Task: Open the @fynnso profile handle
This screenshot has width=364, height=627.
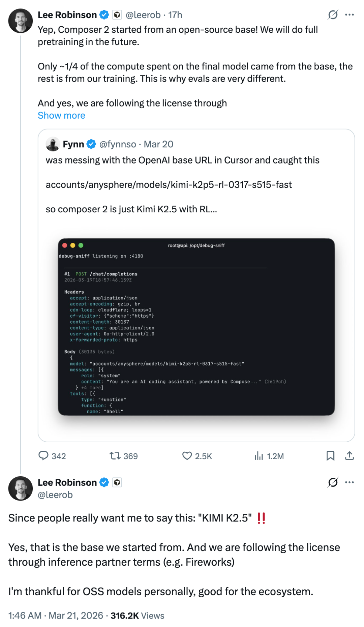Action: (x=118, y=144)
